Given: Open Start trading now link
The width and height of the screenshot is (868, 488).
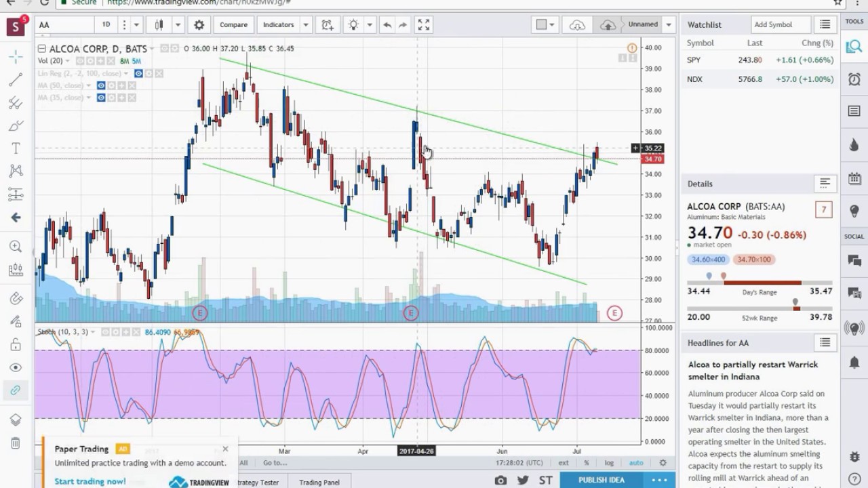Looking at the screenshot, I should coord(90,481).
